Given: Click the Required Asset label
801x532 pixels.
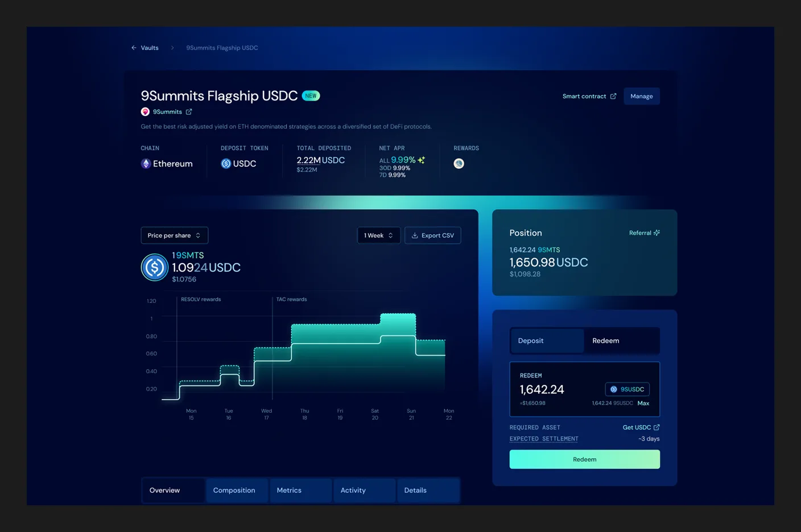Looking at the screenshot, I should coord(535,427).
